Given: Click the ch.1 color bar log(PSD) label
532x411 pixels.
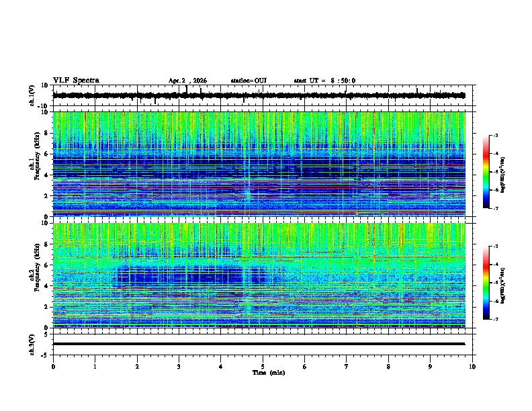Looking at the screenshot, I should coord(503,175).
